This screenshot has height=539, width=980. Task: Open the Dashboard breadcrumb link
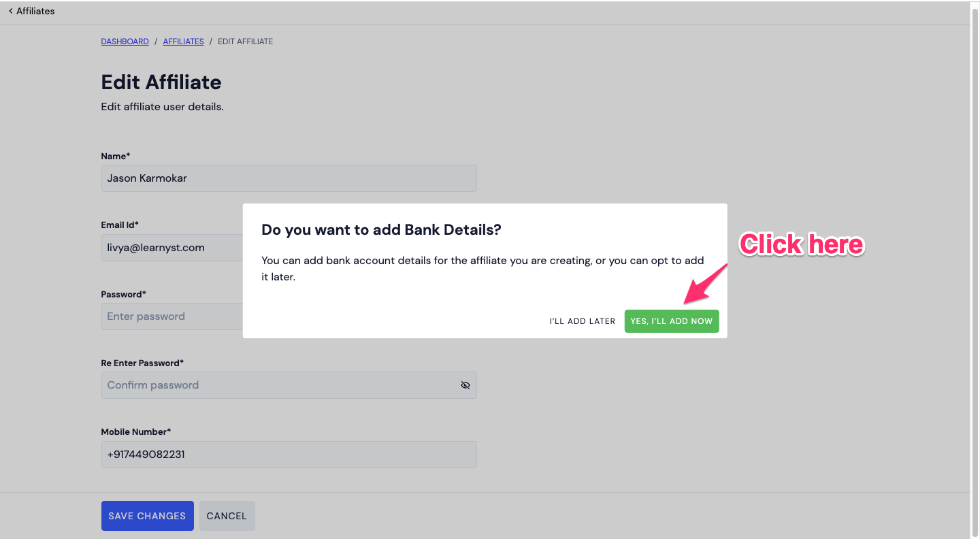(x=125, y=42)
